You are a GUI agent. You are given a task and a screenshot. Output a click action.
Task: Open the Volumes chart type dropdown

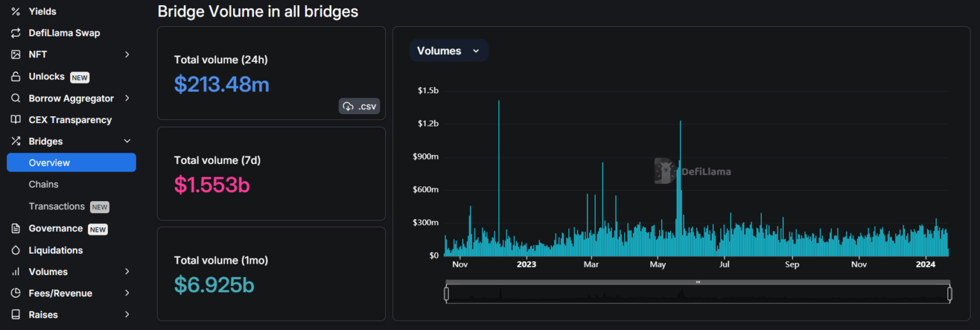pos(448,51)
